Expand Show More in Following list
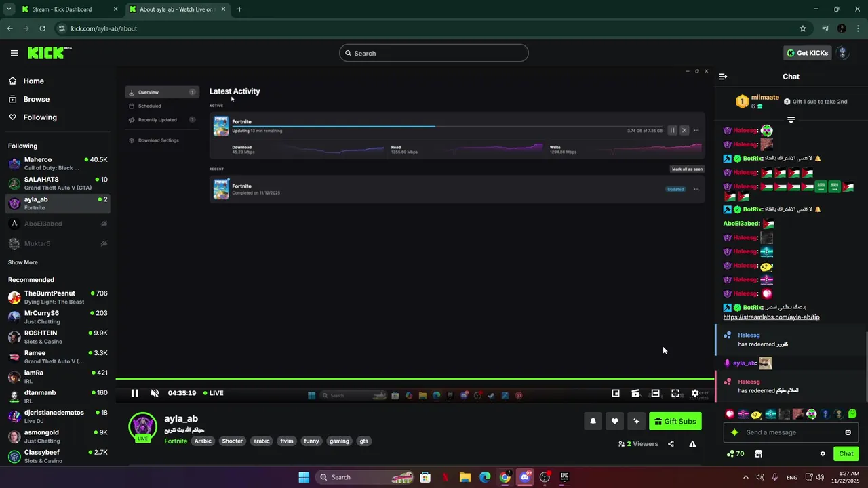Screen dimensions: 868x488 click(23, 262)
